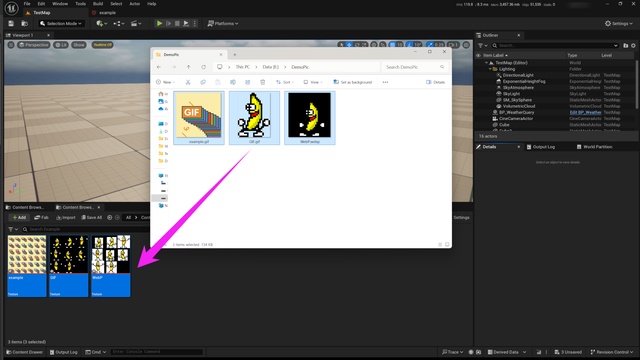Switch to the World Partition tab

click(595, 147)
